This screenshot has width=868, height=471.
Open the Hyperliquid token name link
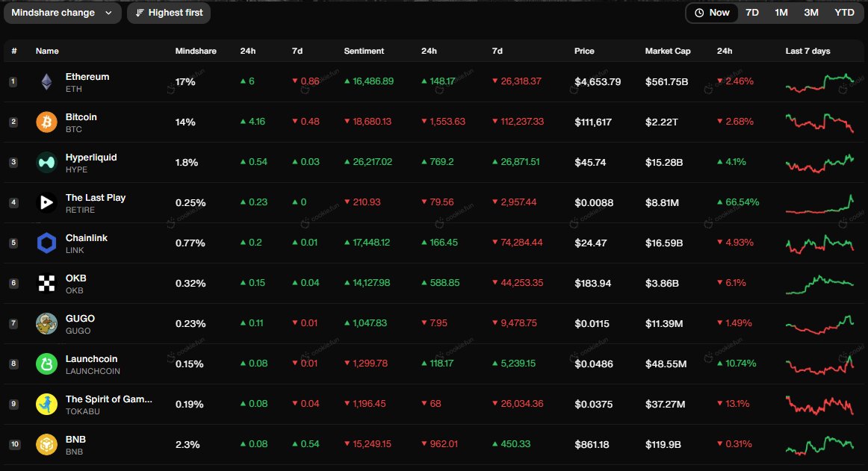[x=91, y=157]
